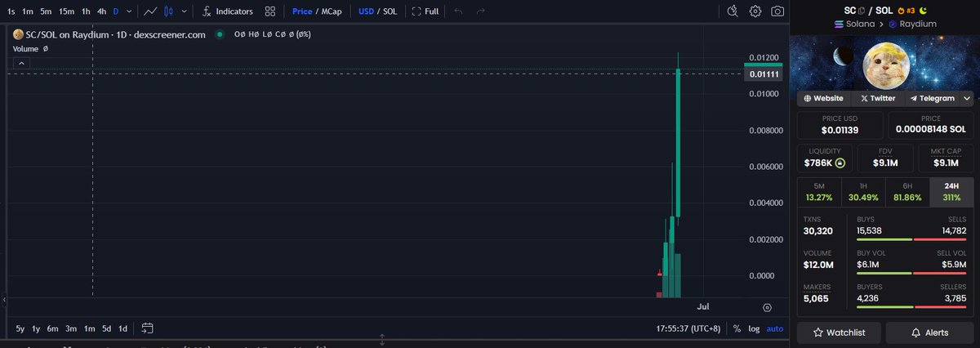The image size is (980, 348).
Task: Open the Indicators menu
Action: click(228, 11)
